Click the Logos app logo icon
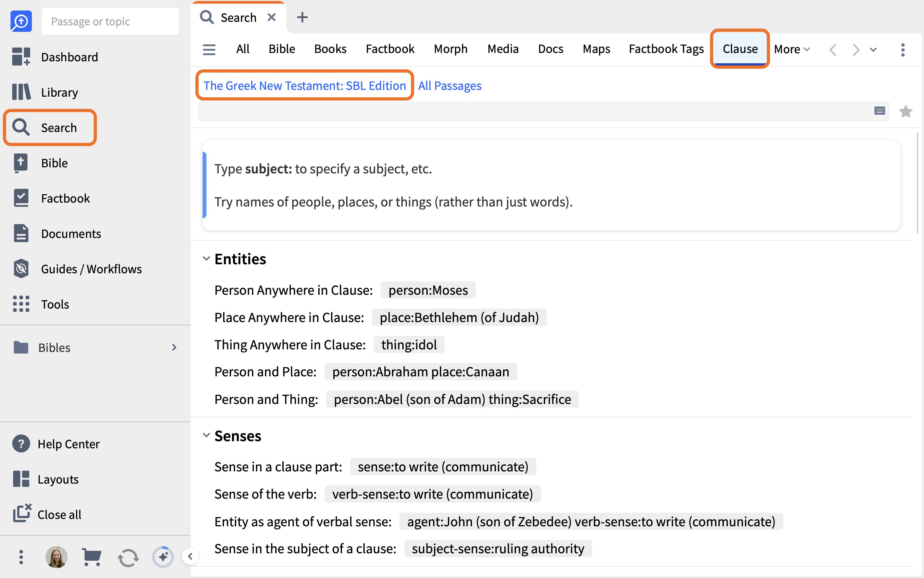924x578 pixels. point(21,21)
